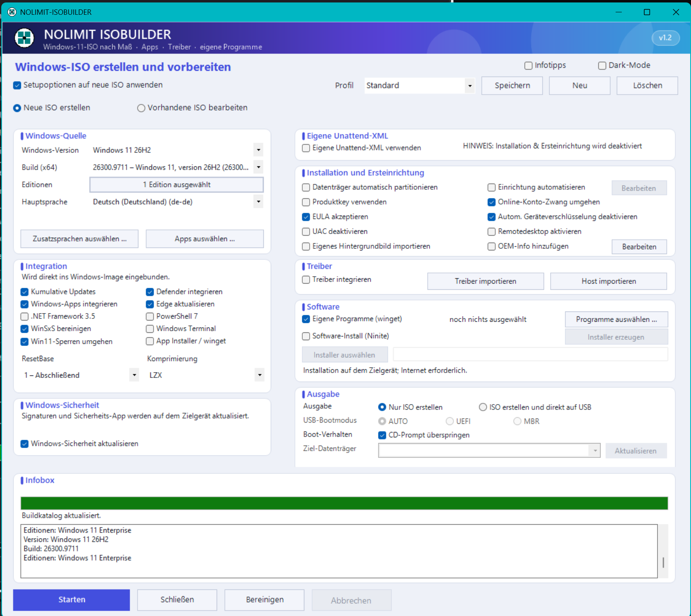Click the small app icon in the title bar

tap(12, 12)
